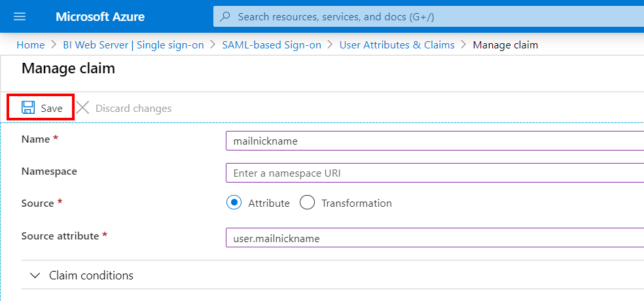Click the floppy disk Save icon
Viewport: 644px width, 301px height.
click(28, 108)
